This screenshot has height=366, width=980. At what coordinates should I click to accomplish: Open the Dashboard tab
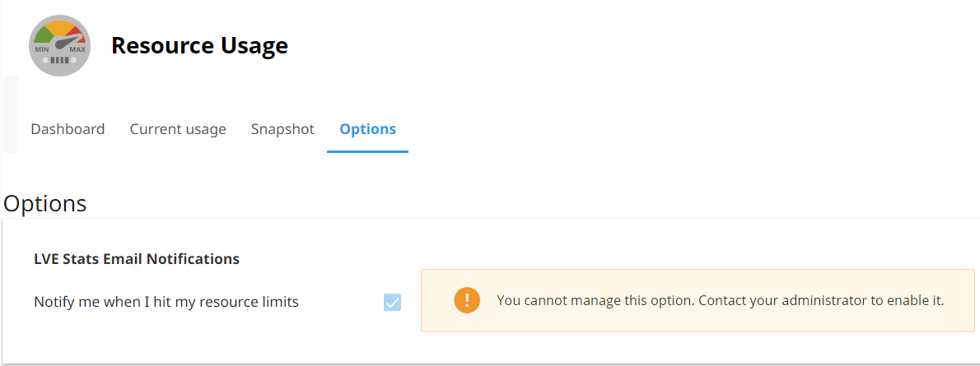point(68,129)
